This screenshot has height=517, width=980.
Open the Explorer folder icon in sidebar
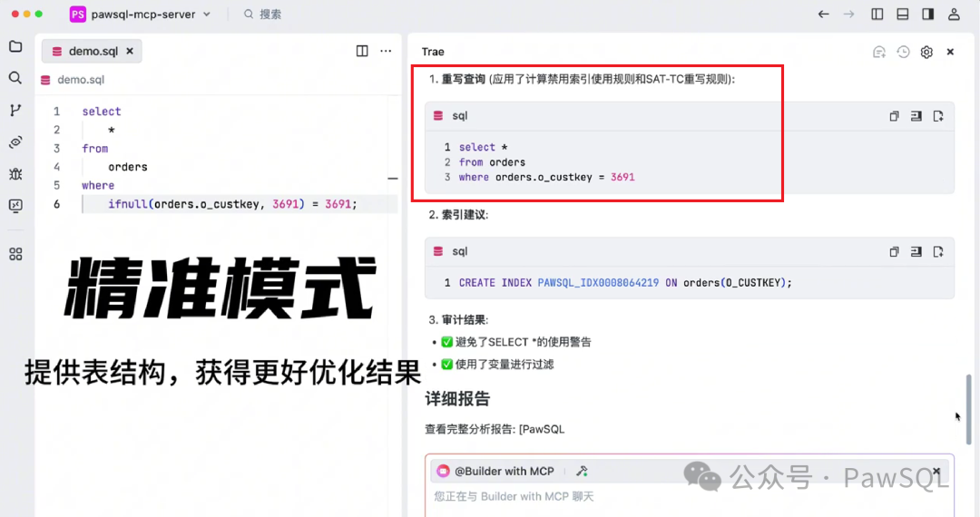click(x=15, y=47)
